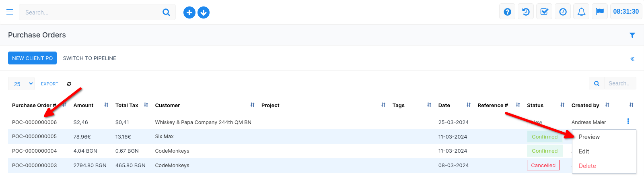Expand the 25 rows-per-page dropdown
The image size is (644, 176).
(21, 84)
